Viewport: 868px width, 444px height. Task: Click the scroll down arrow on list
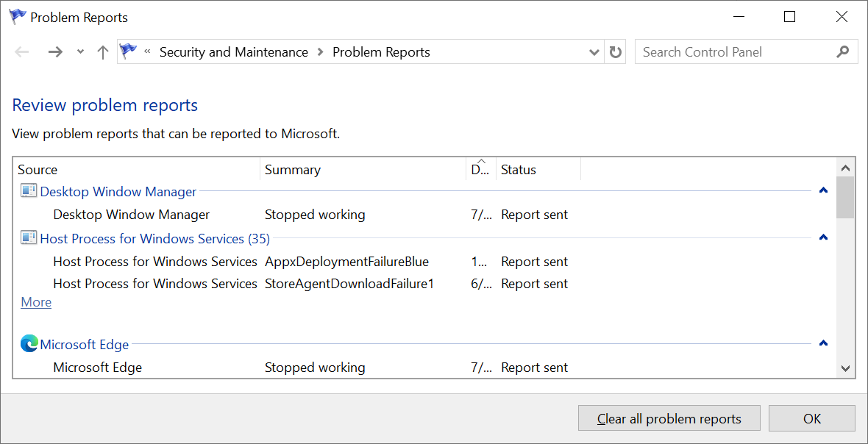tap(845, 368)
